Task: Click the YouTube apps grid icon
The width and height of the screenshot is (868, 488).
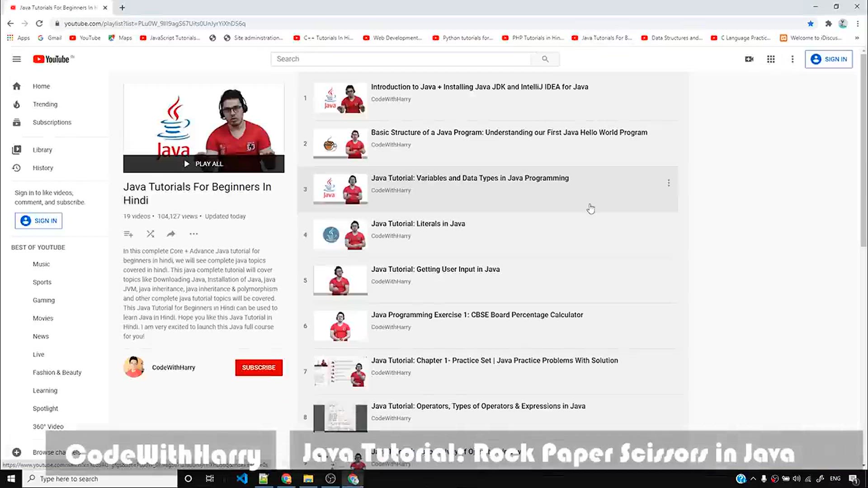Action: [x=771, y=59]
